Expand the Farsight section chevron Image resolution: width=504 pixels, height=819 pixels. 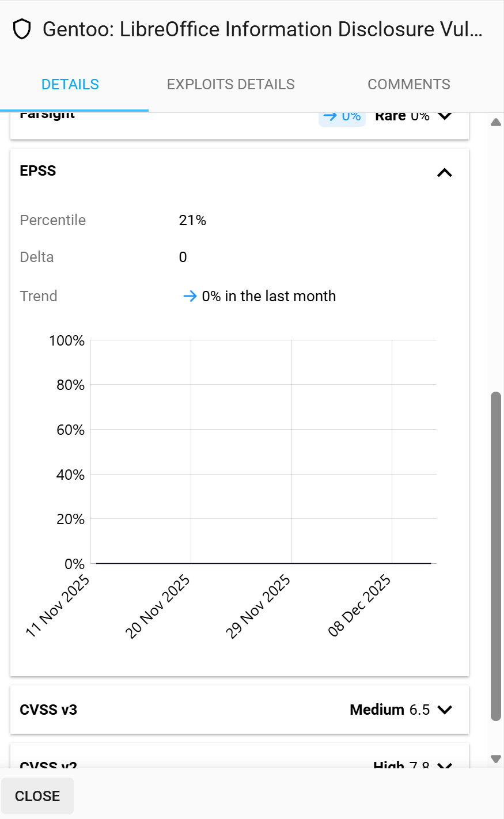[x=445, y=116]
